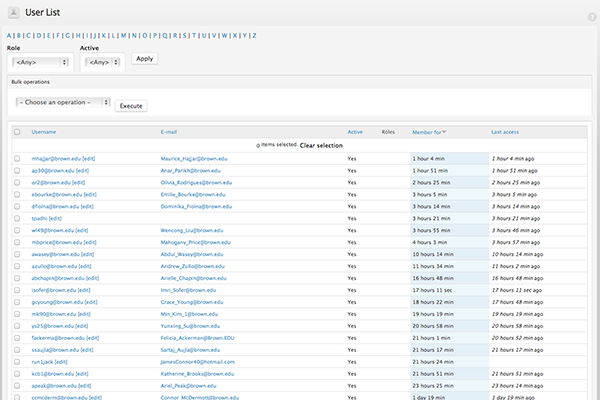Image resolution: width=600 pixels, height=400 pixels.
Task: Check the run1jack user checkbox
Action: tap(17, 362)
